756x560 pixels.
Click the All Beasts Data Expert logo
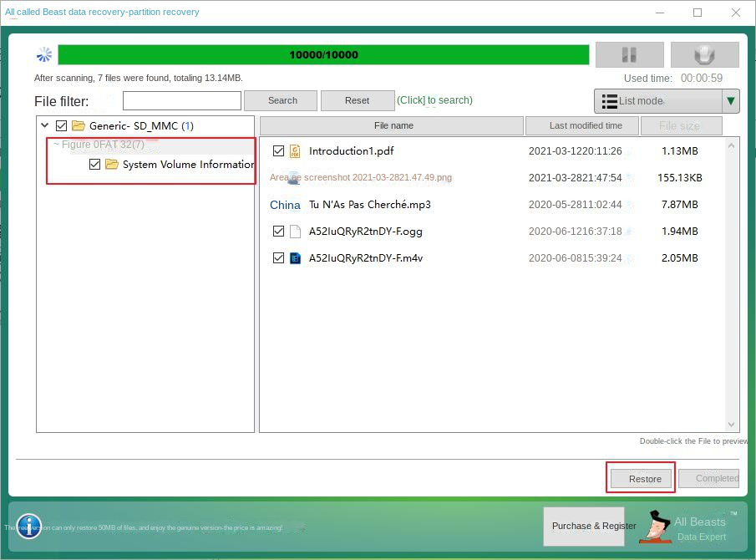point(655,527)
